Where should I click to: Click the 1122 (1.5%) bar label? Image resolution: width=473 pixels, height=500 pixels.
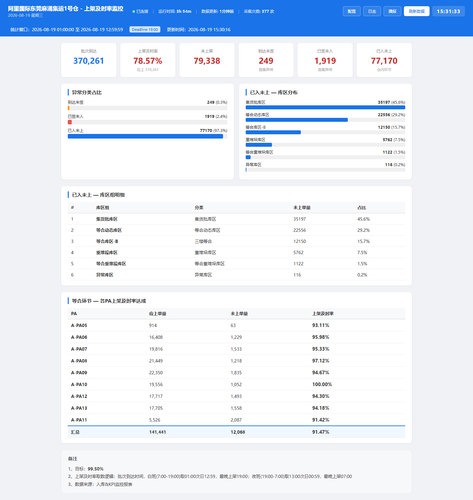394,152
